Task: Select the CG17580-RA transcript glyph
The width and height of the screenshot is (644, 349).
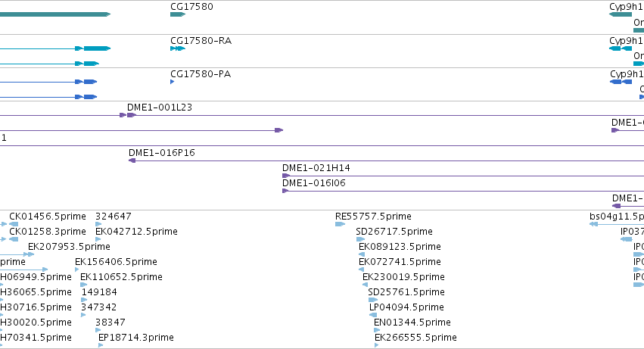Action: point(178,48)
